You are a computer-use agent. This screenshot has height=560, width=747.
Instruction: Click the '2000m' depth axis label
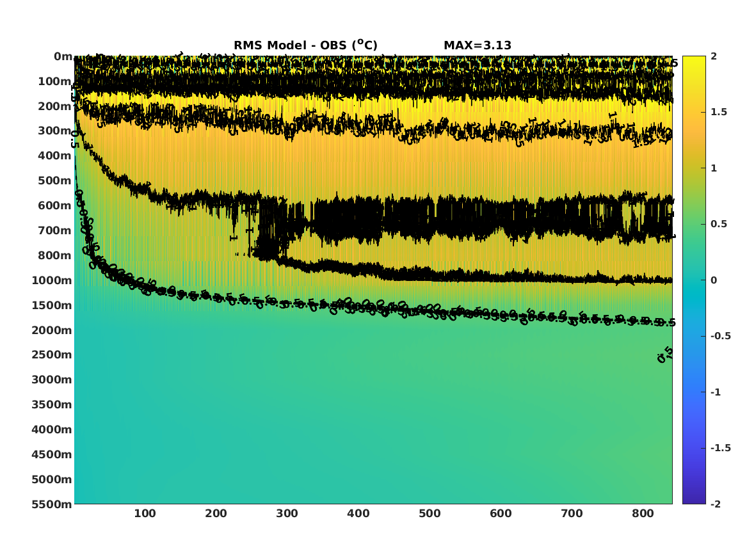[x=52, y=330]
